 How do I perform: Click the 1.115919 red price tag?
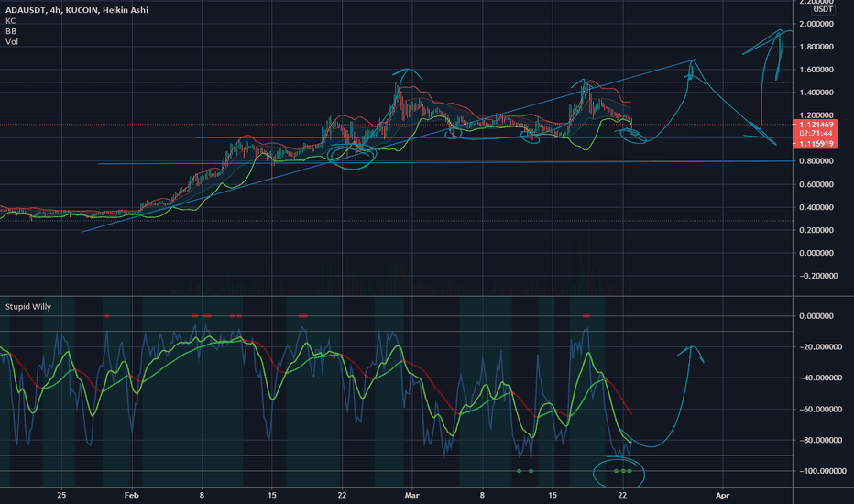(x=816, y=144)
